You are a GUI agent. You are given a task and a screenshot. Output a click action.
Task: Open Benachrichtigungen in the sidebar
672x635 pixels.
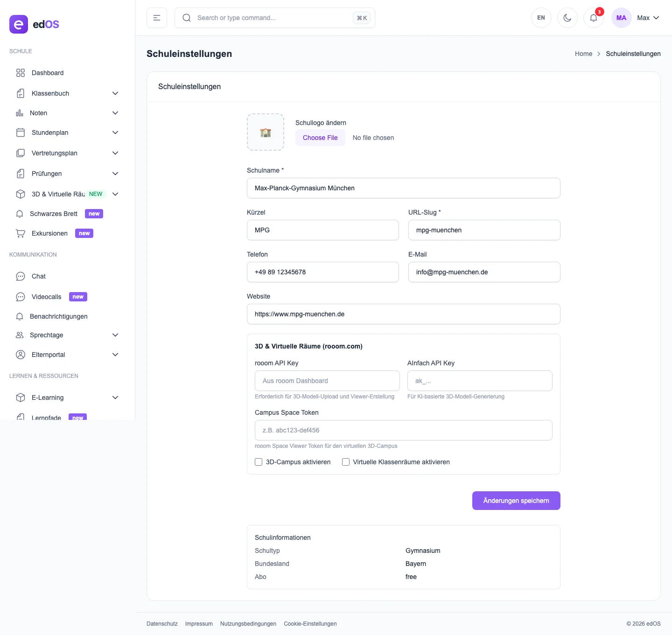(x=59, y=316)
